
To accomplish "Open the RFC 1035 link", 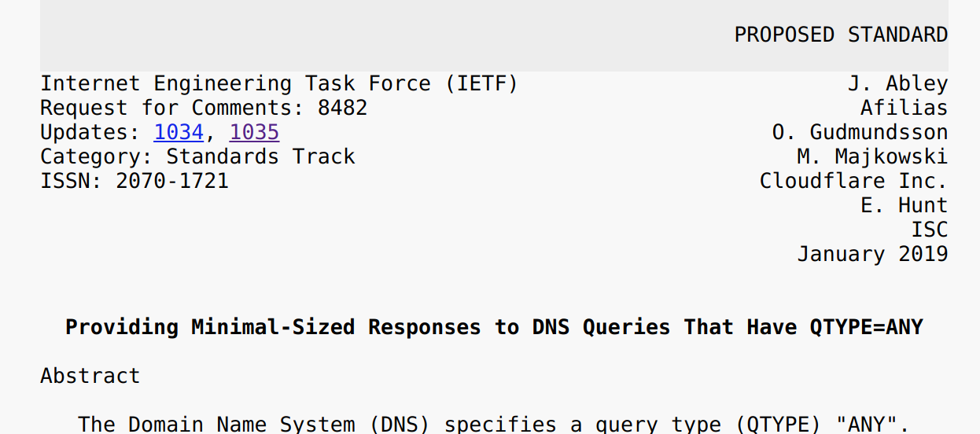I will click(254, 132).
